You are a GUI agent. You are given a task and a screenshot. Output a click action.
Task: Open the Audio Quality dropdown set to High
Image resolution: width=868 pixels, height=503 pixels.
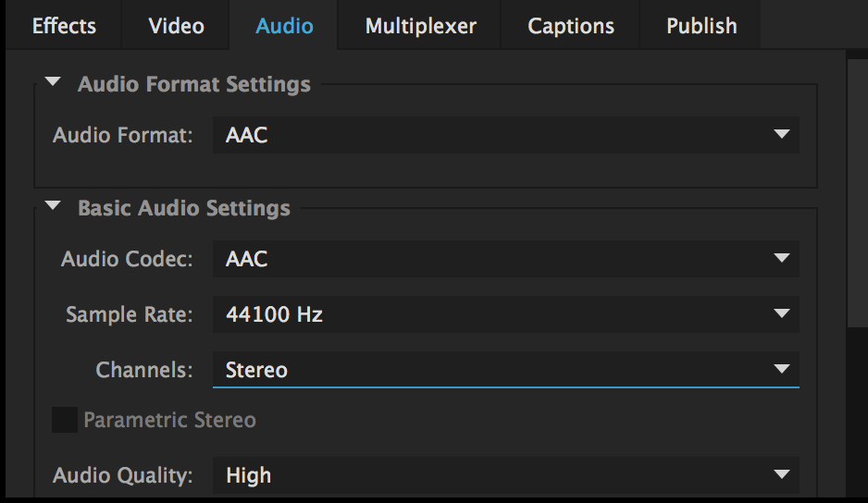[506, 475]
